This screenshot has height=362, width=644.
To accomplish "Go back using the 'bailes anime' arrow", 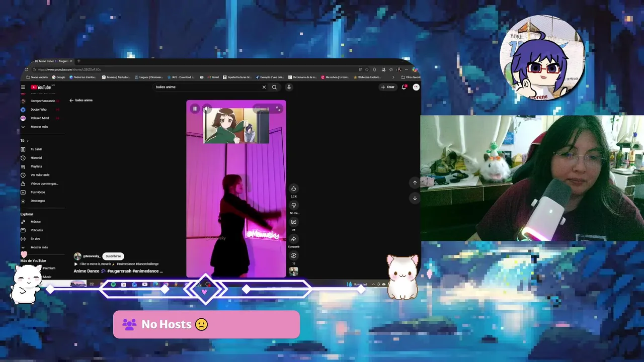I will pos(71,100).
